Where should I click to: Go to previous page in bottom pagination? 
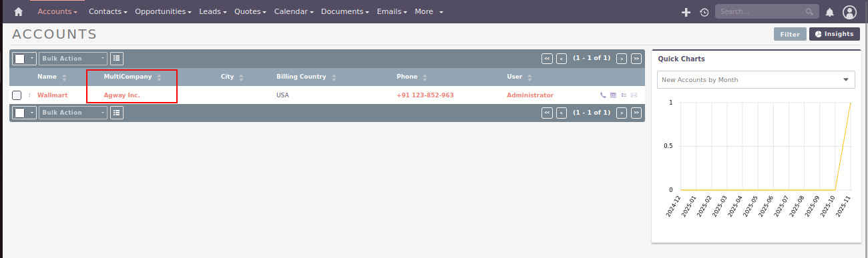pos(562,113)
